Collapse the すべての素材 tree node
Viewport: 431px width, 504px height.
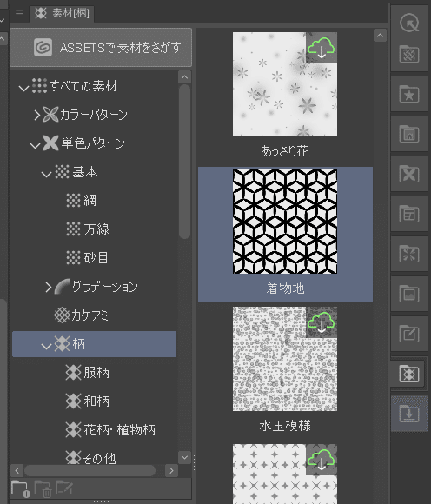[23, 88]
